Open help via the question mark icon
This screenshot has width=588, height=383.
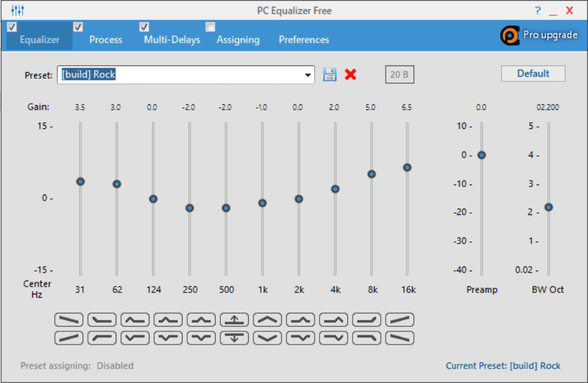[x=538, y=11]
